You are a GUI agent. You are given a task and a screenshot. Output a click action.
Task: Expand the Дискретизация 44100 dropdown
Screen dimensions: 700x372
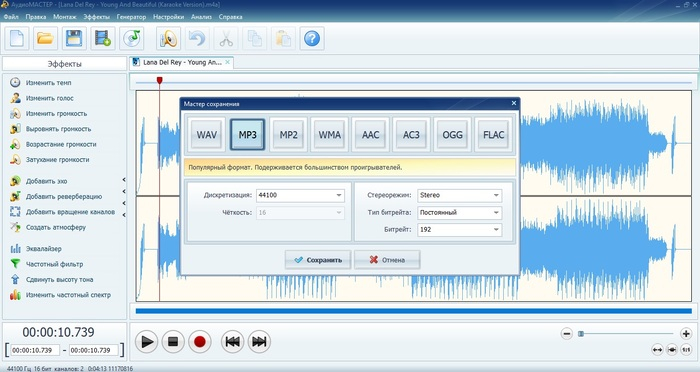pos(300,195)
